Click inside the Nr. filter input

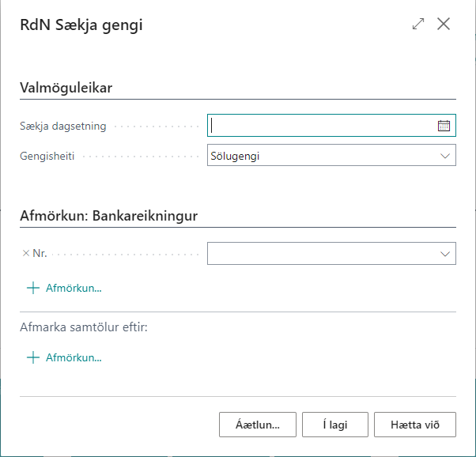coord(320,253)
